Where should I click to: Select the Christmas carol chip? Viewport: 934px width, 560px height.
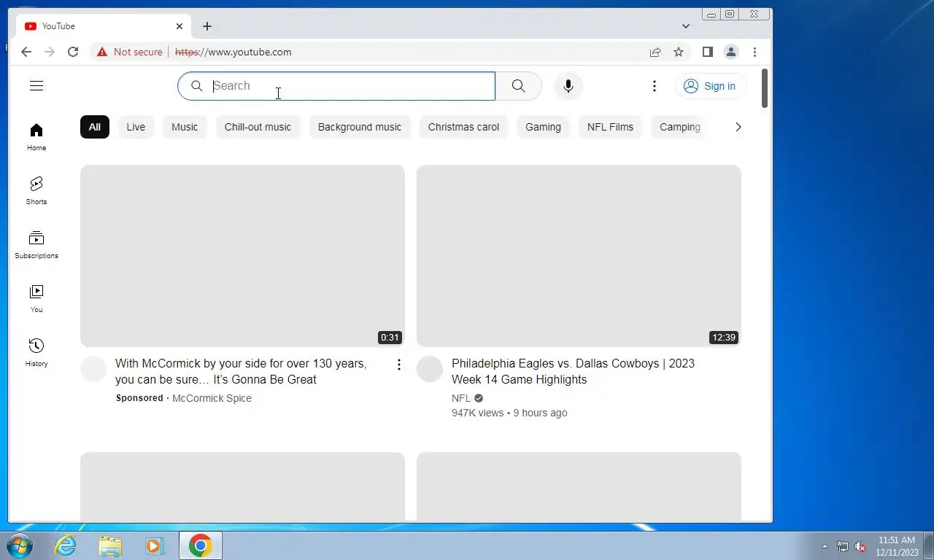pos(463,127)
